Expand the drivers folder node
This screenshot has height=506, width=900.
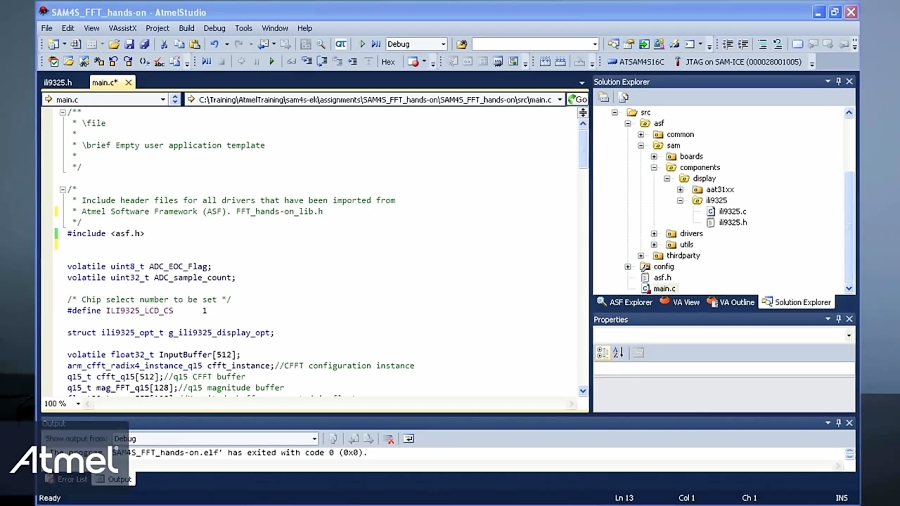pyautogui.click(x=654, y=233)
